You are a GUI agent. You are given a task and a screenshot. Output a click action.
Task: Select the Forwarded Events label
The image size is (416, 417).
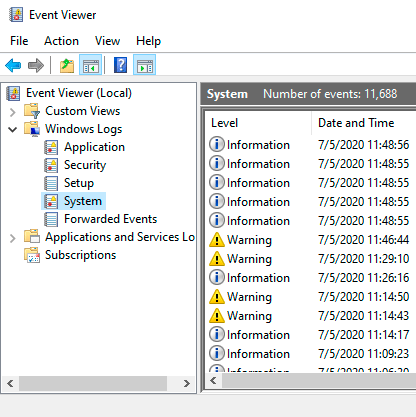[x=110, y=219]
